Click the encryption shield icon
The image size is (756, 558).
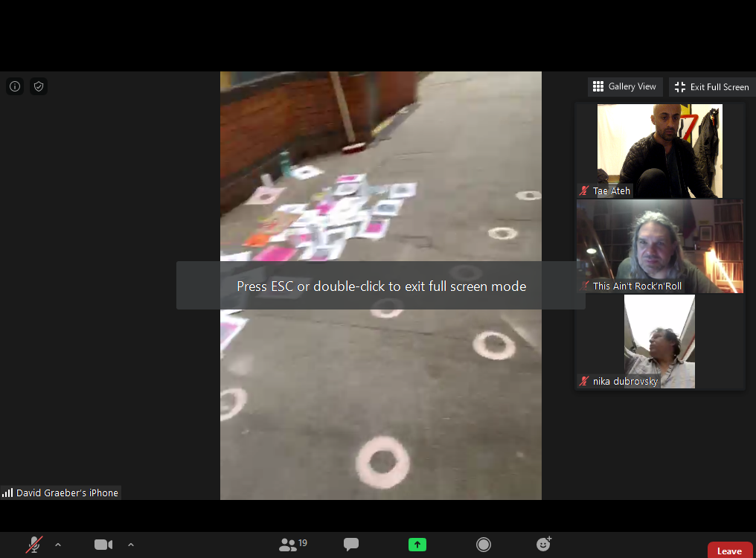[x=39, y=86]
